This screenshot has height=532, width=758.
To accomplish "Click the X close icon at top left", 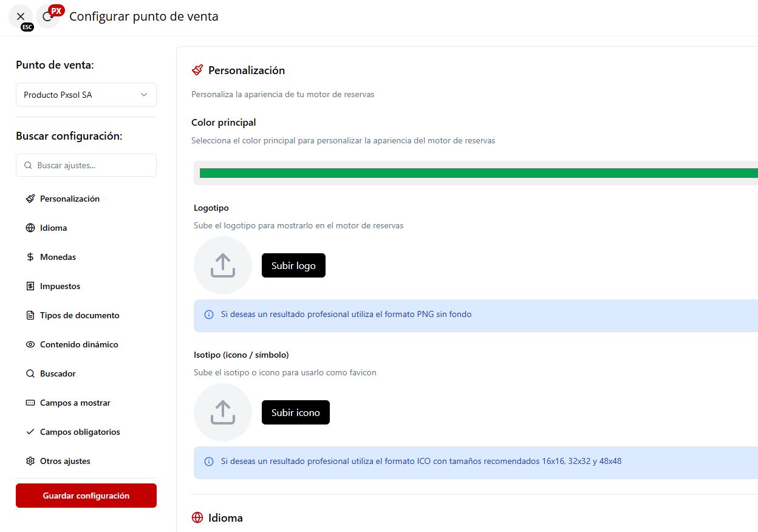I will pos(21,16).
